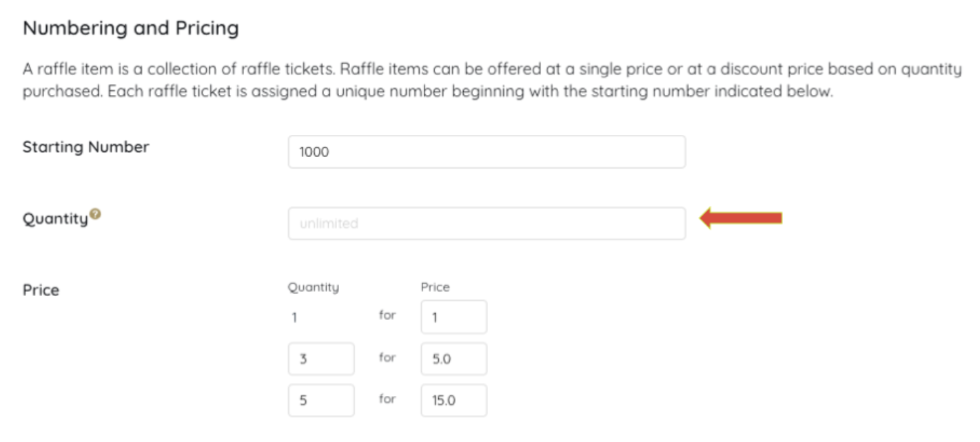
Task: Select the price field for 1 ticket
Action: pyautogui.click(x=453, y=317)
